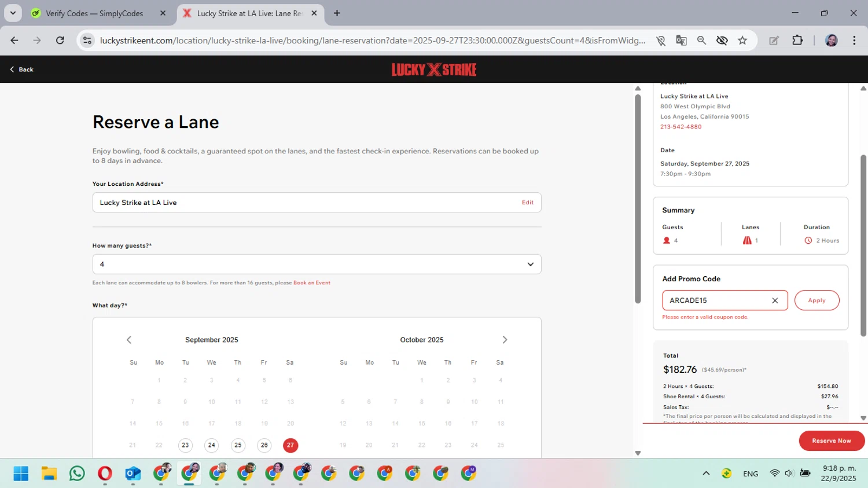This screenshot has height=488, width=868.
Task: Clear the ARCADE15 promo code with X
Action: click(x=775, y=300)
